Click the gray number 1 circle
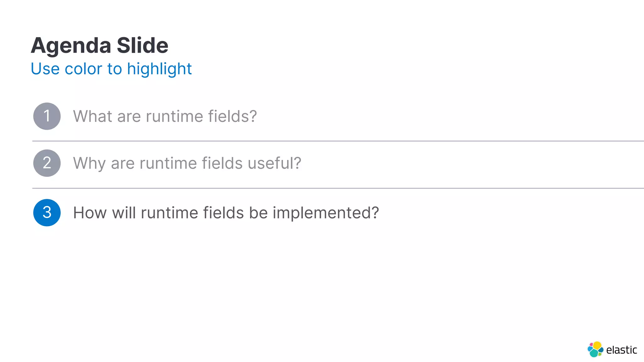Viewport: 644px width, 362px height. pos(47,116)
